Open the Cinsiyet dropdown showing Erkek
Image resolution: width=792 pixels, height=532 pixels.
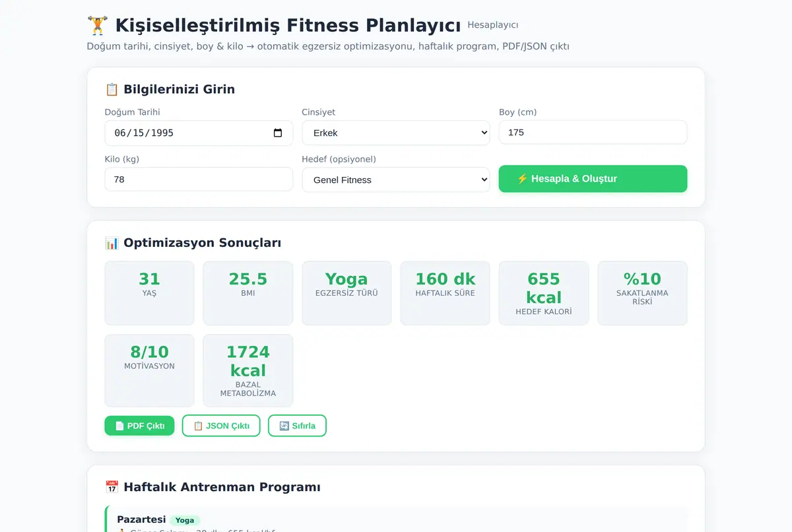click(x=396, y=133)
